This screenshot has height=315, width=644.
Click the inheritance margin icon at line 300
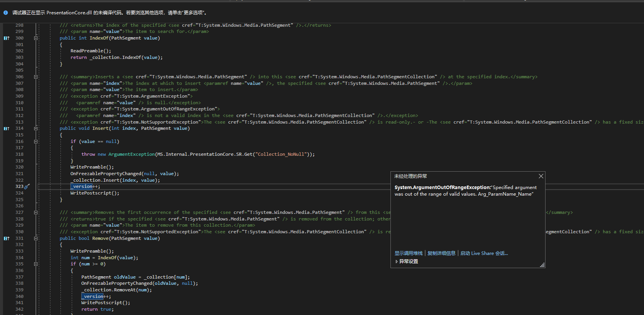click(x=7, y=38)
